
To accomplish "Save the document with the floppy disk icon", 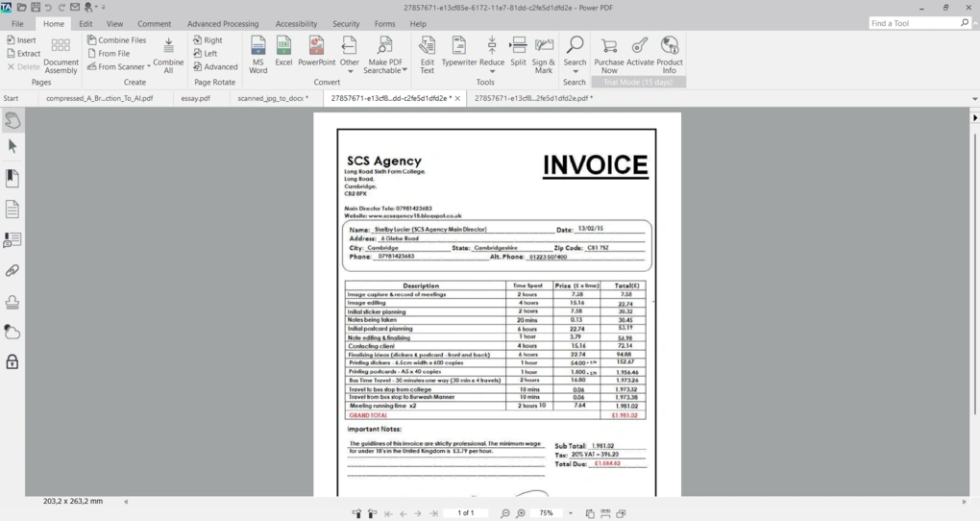I will click(35, 7).
